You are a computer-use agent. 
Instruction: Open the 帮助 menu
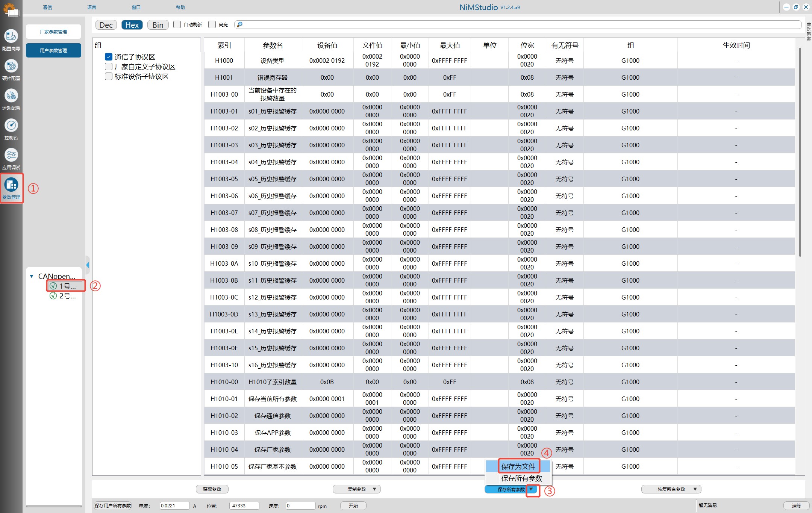click(x=180, y=7)
